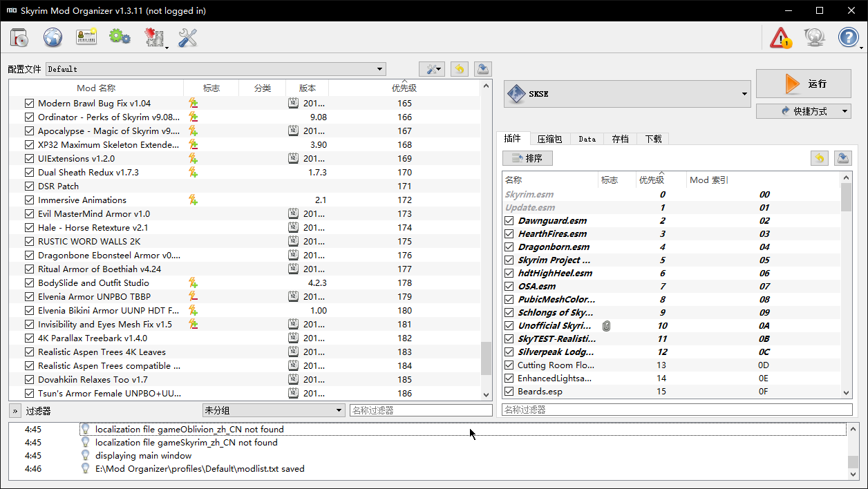Click the update globe icon in toolbar

[x=815, y=37]
